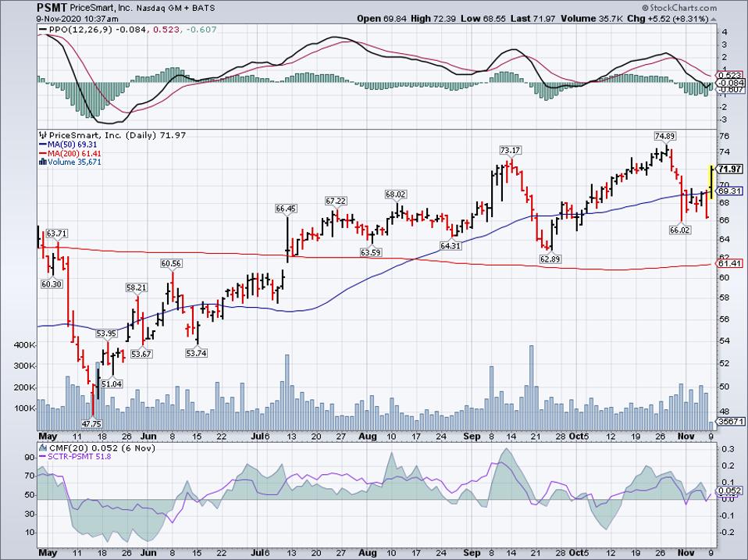Select the Jul marker on the bottom axis
The height and width of the screenshot is (560, 748).
tap(258, 552)
